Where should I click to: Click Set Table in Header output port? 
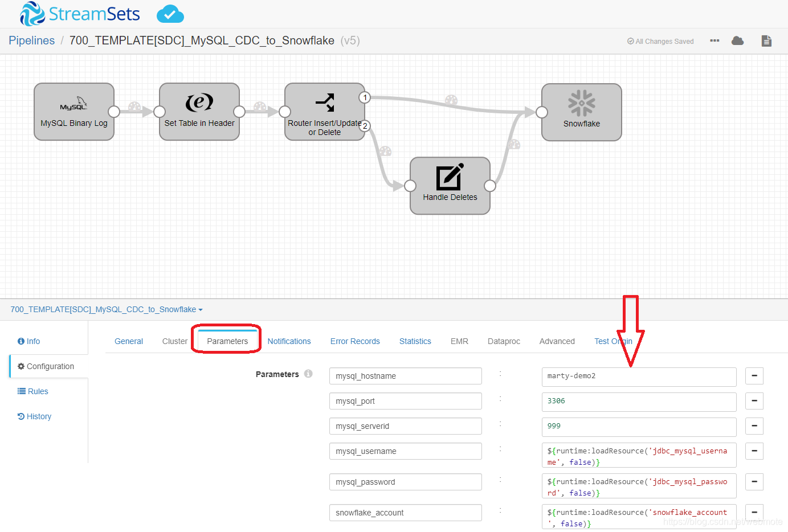pyautogui.click(x=239, y=112)
